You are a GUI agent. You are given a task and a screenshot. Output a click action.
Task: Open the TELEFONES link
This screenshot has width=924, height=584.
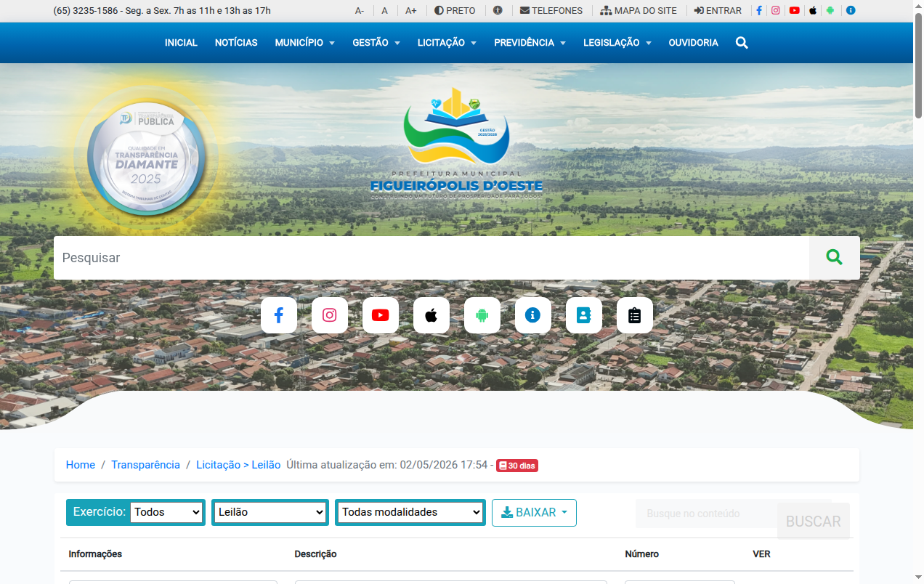(x=551, y=11)
